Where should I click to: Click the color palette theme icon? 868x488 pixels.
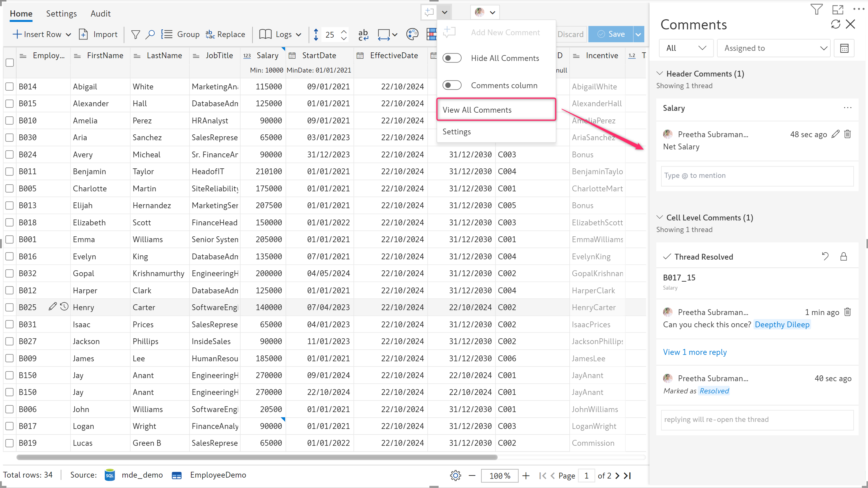(x=412, y=34)
